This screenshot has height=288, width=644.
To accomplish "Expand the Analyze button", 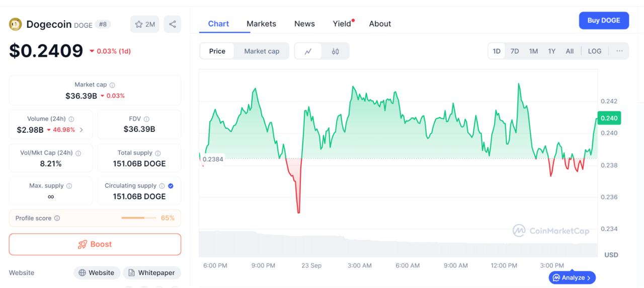I will pyautogui.click(x=573, y=277).
